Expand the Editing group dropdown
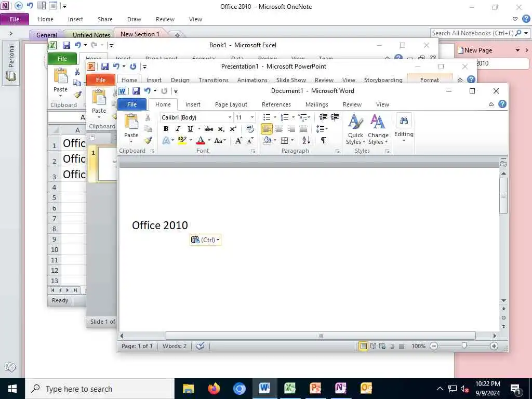Viewport: 532px width, 399px height. click(404, 129)
